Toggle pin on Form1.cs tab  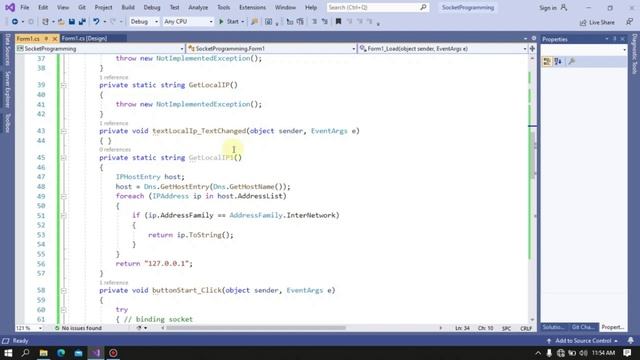click(x=46, y=38)
